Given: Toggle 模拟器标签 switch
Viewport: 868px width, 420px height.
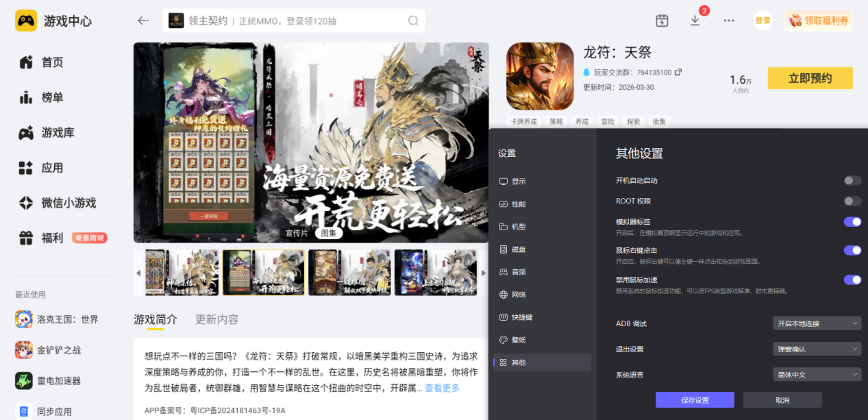Looking at the screenshot, I should [x=852, y=222].
